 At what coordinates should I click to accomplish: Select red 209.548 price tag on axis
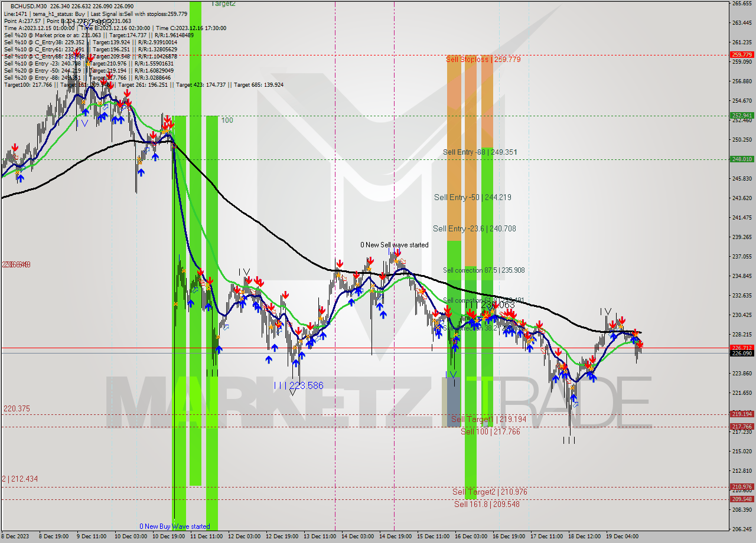pos(742,499)
